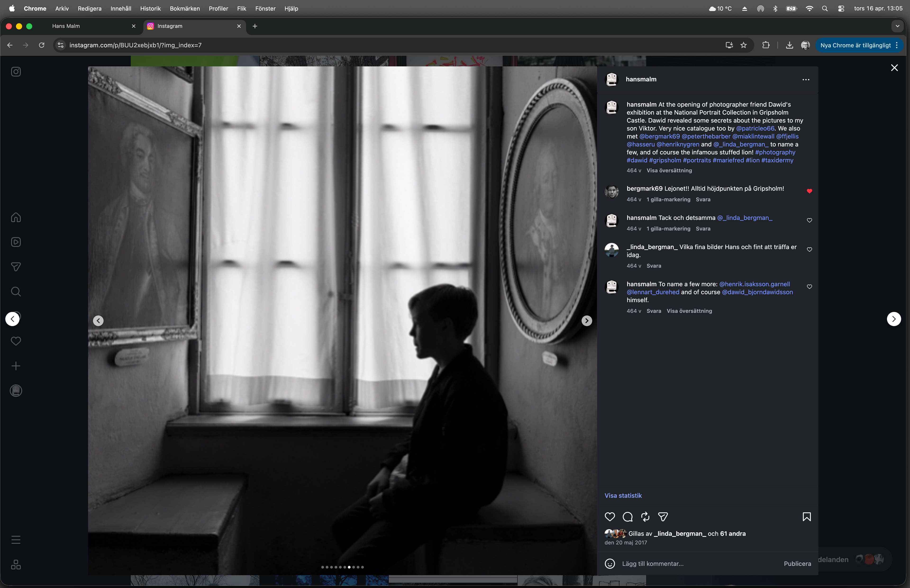Image resolution: width=910 pixels, height=588 pixels.
Task: Click the Instagram logo in sidebar
Action: point(16,72)
